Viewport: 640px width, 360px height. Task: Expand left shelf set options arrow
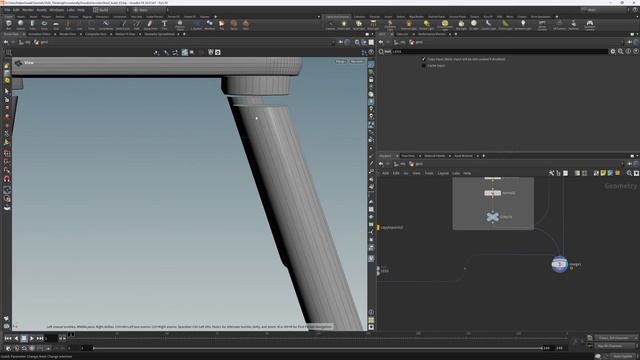(319, 17)
